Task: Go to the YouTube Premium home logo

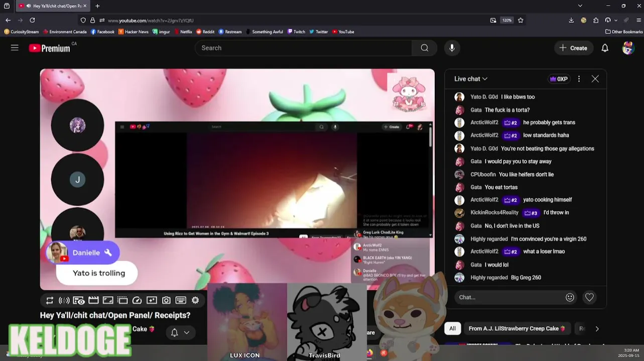Action: (49, 48)
